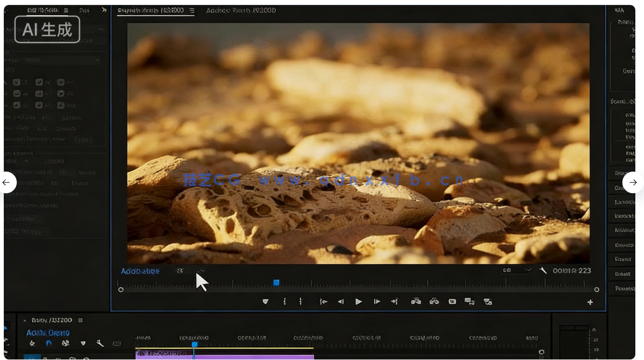
Task: Click the Go to In point icon
Action: pyautogui.click(x=323, y=302)
